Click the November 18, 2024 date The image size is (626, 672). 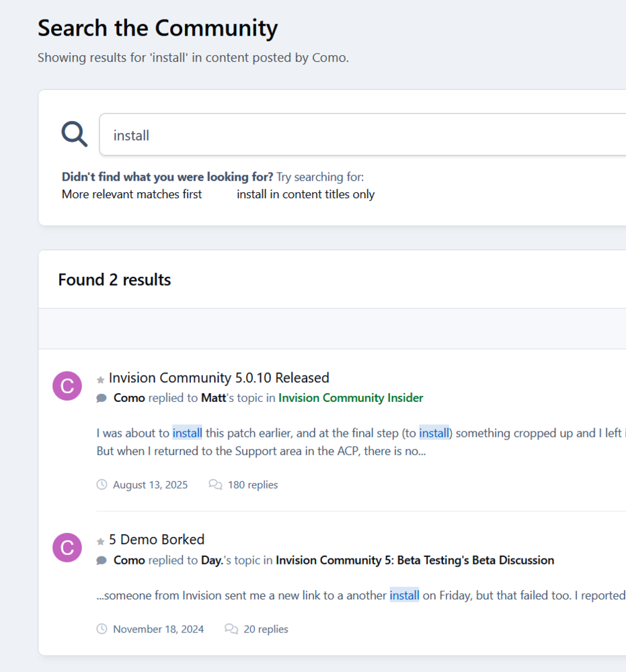(158, 629)
